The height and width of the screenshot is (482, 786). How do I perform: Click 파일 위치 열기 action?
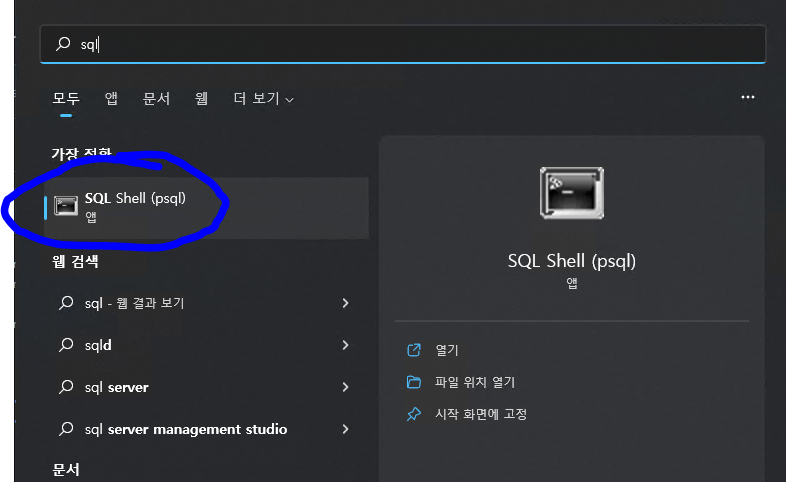[475, 382]
